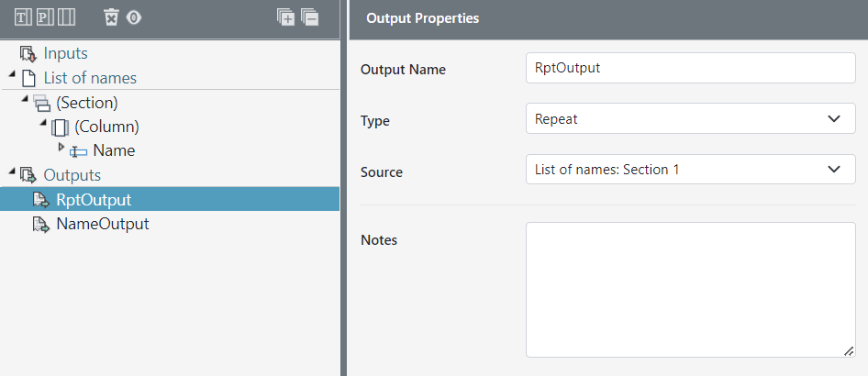Click the expand all icon
Viewport: 868px width, 376px height.
point(286,17)
